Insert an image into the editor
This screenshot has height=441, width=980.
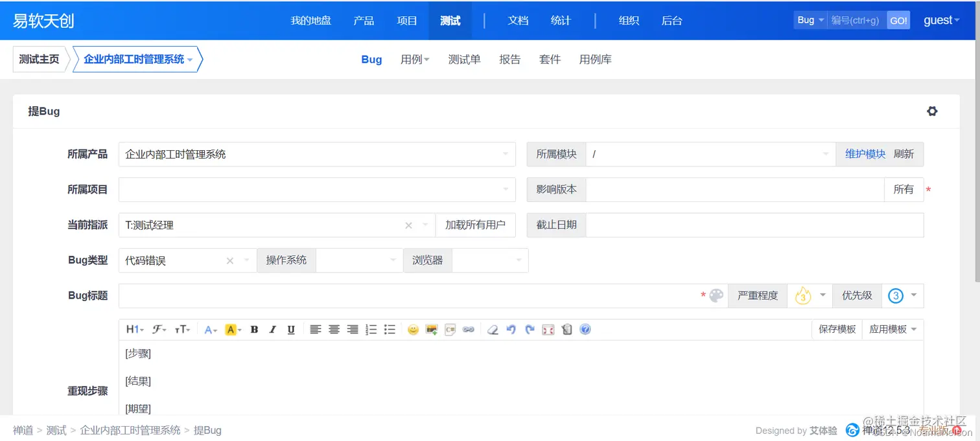click(431, 330)
